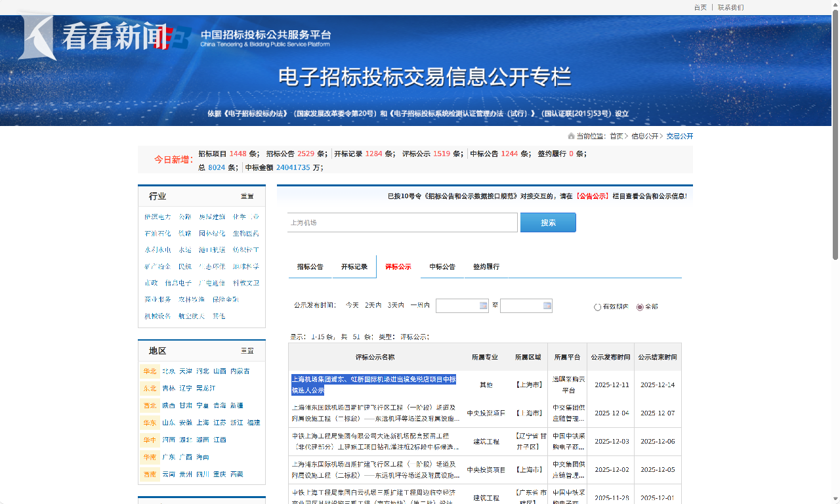Open the 中标公告 tab
Screen dimensions: 840x504
(x=442, y=267)
